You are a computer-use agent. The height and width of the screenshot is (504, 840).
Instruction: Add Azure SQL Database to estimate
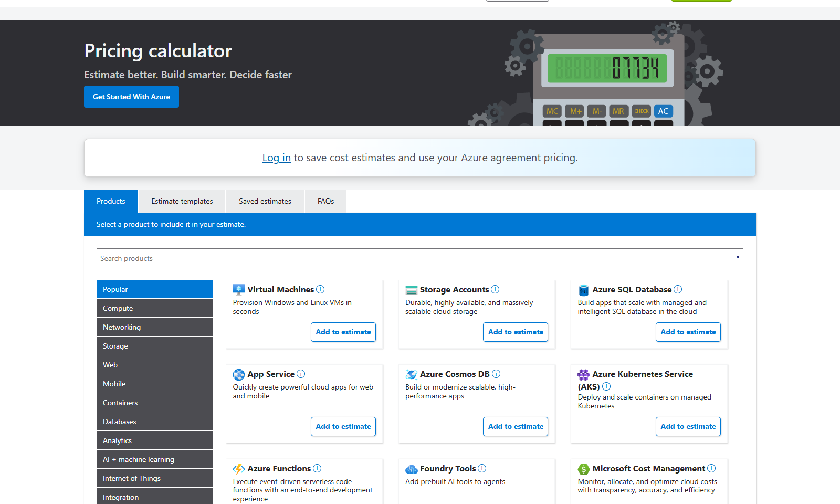click(x=688, y=332)
